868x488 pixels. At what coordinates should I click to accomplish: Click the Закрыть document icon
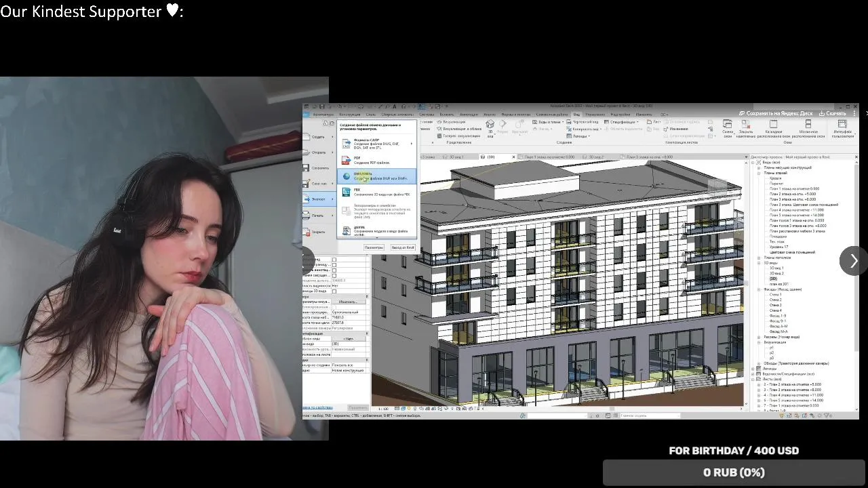tap(307, 232)
